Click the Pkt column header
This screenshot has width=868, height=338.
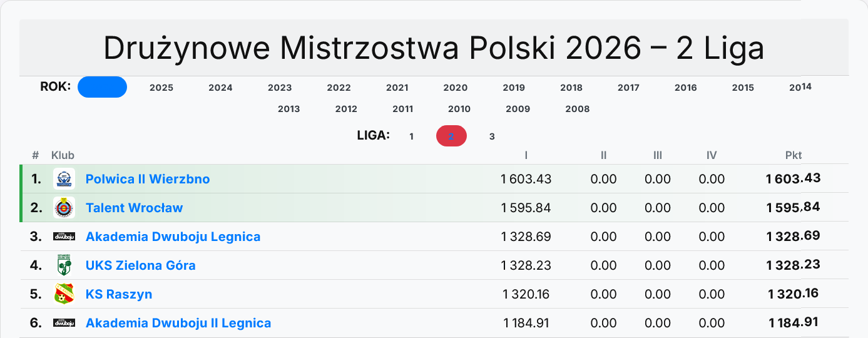click(794, 155)
